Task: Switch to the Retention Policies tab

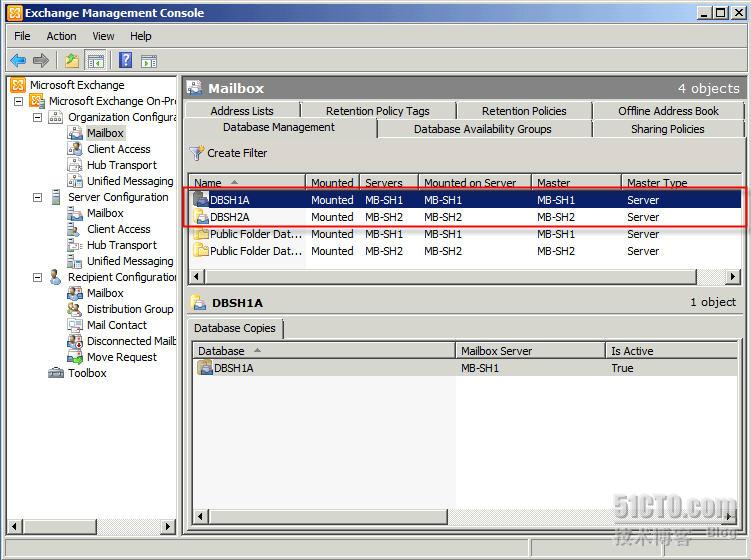Action: (x=524, y=111)
